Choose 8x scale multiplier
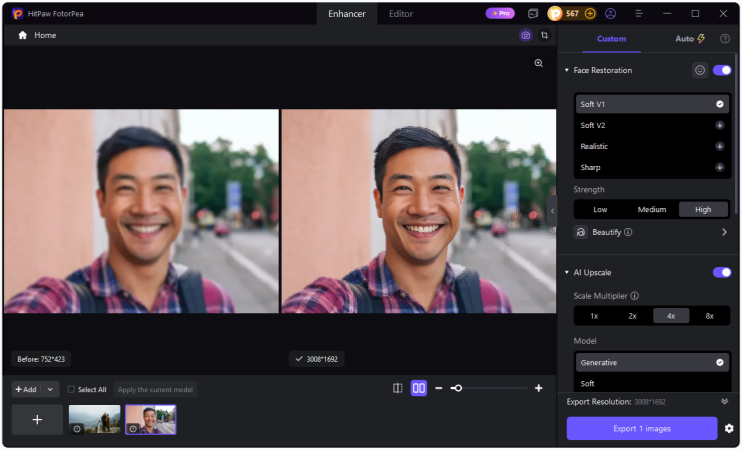The image size is (742, 450). click(x=709, y=316)
